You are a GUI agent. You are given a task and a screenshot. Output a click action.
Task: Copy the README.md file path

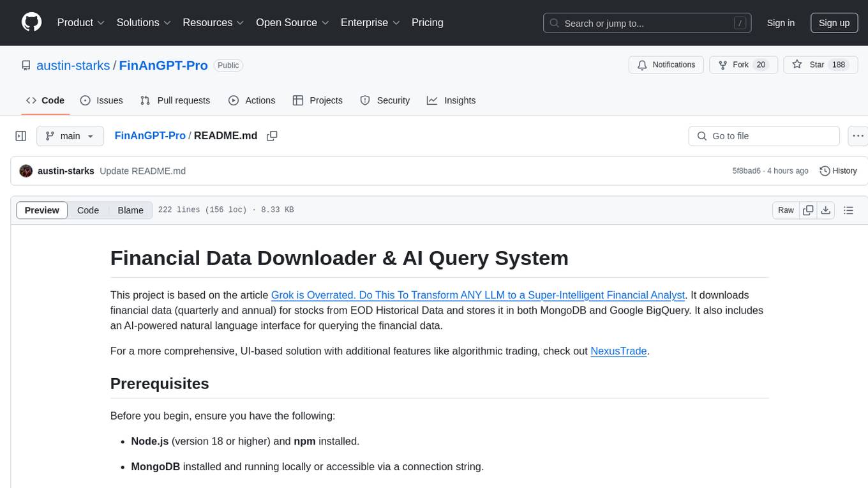272,136
